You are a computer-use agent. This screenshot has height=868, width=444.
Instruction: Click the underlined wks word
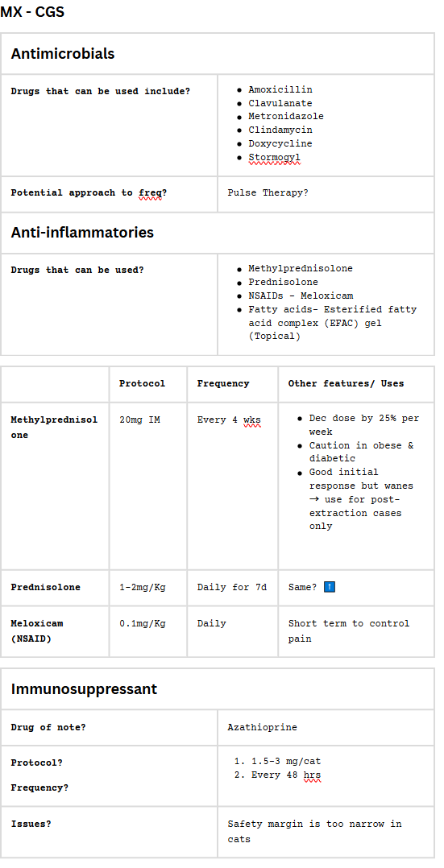(x=252, y=420)
